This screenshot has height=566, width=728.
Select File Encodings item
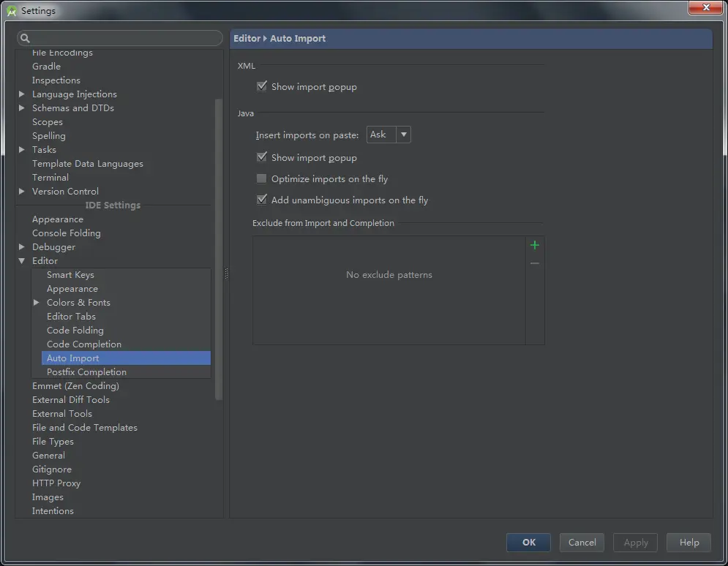[x=62, y=53]
